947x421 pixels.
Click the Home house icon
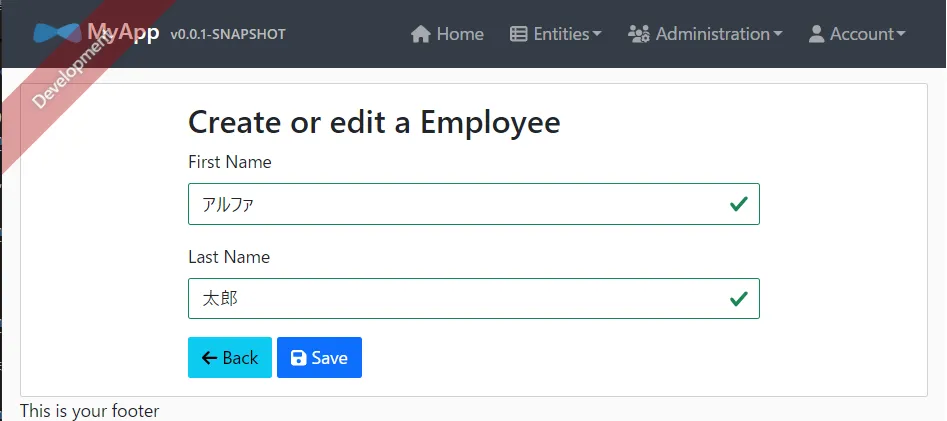(x=420, y=34)
